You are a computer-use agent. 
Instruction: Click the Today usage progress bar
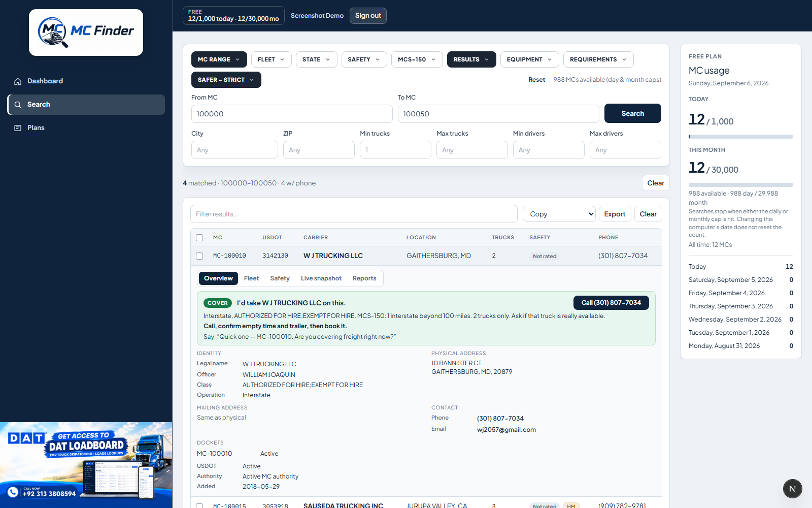coord(740,137)
